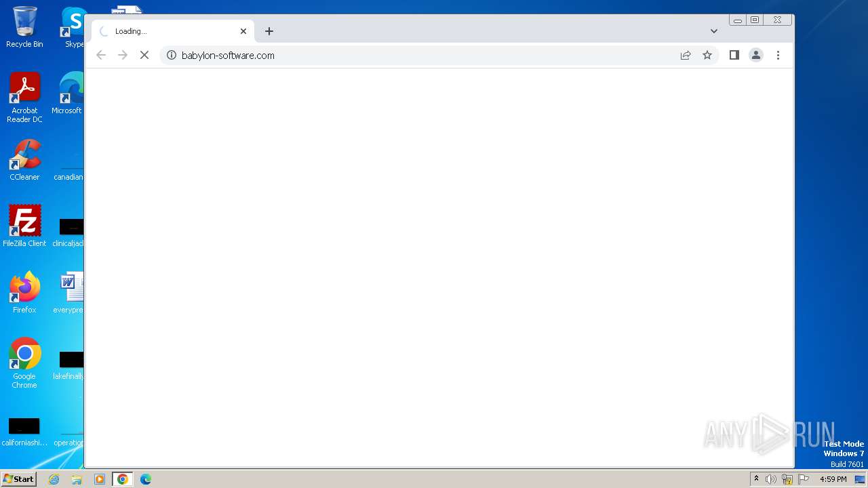Open the volume speaker icon

(x=771, y=479)
